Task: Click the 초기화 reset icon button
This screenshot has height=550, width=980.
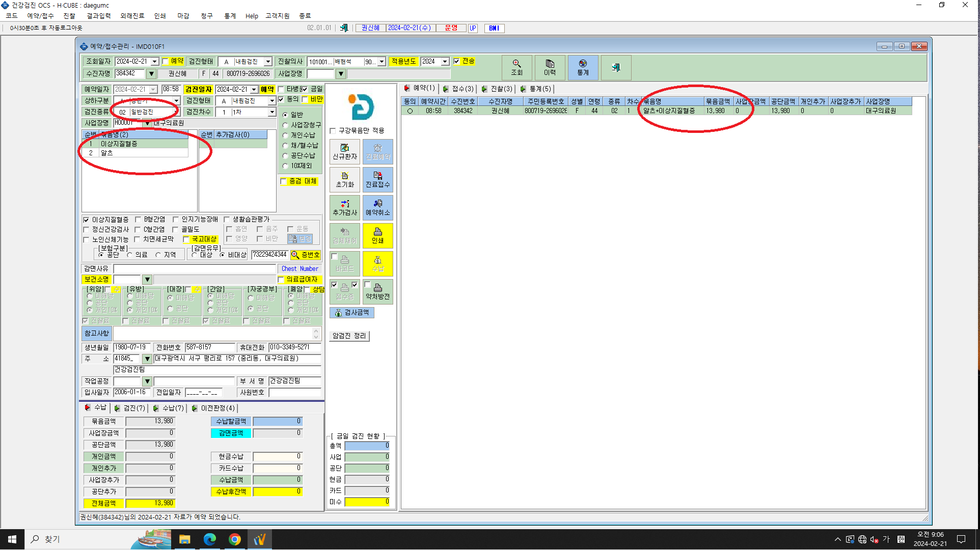Action: tap(345, 180)
